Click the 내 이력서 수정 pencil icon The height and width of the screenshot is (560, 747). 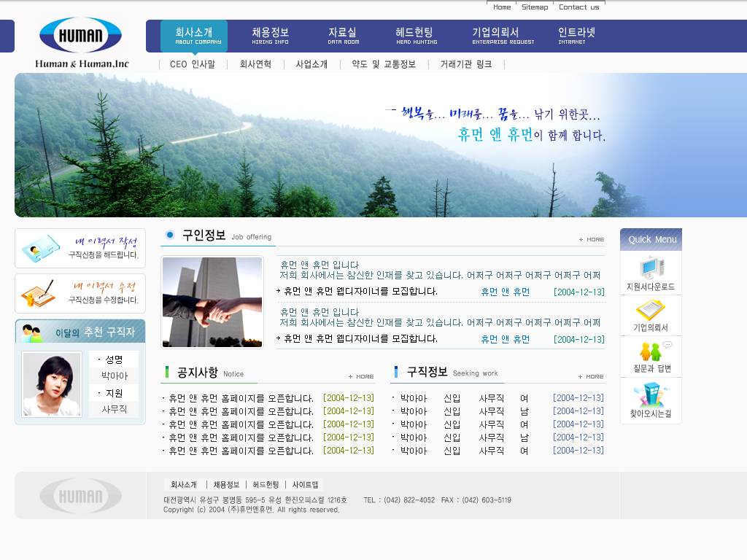click(38, 293)
